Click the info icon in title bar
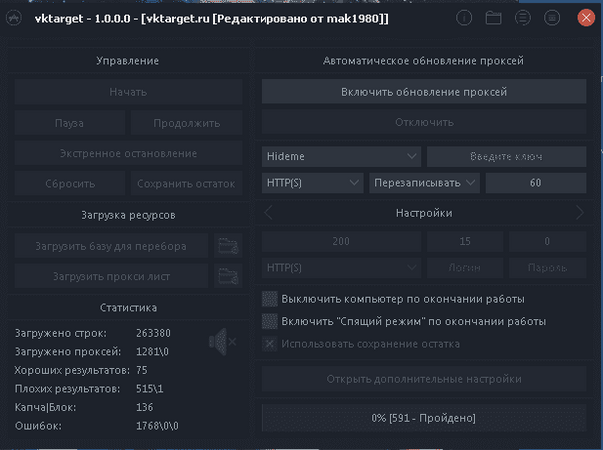The width and height of the screenshot is (603, 450). click(464, 18)
